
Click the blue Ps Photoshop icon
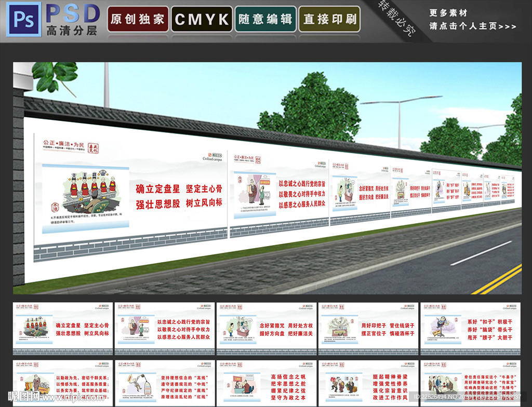(24, 19)
